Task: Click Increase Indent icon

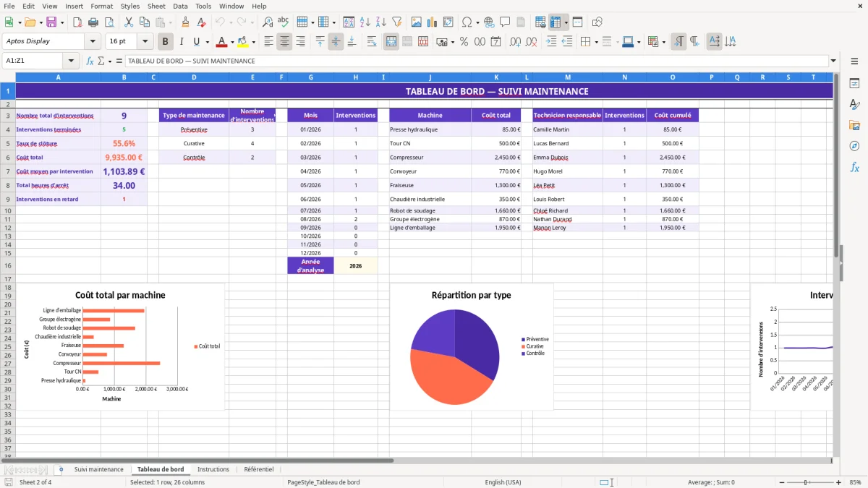Action: (x=551, y=42)
